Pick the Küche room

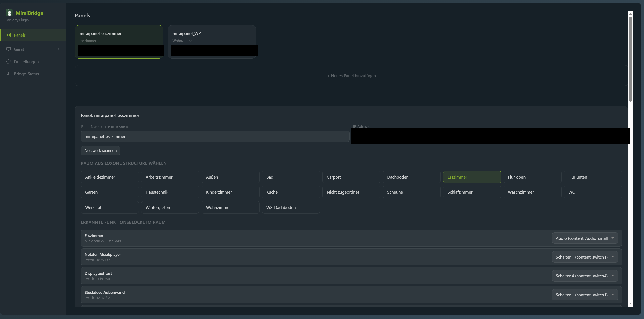pyautogui.click(x=291, y=192)
